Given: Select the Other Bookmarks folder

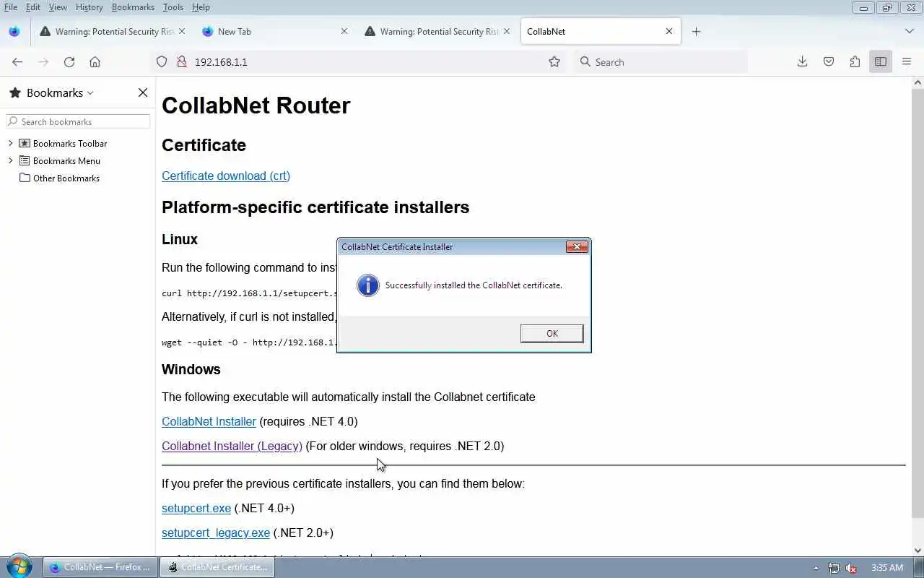Looking at the screenshot, I should pos(60,178).
